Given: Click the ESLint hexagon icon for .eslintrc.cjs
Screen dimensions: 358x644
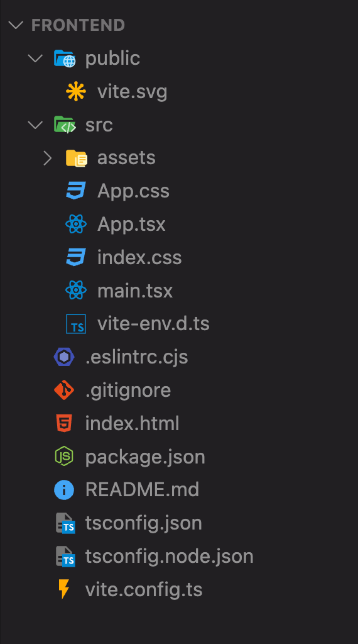Looking at the screenshot, I should (x=64, y=357).
